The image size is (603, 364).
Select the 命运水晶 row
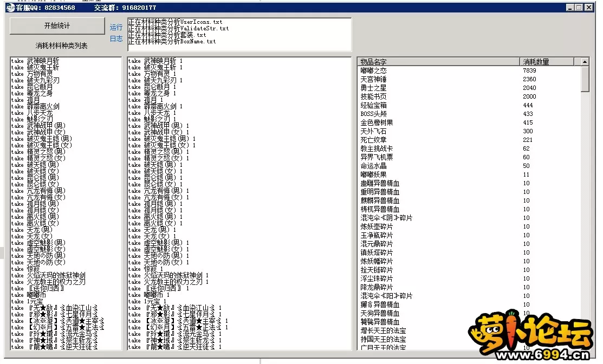[469, 166]
